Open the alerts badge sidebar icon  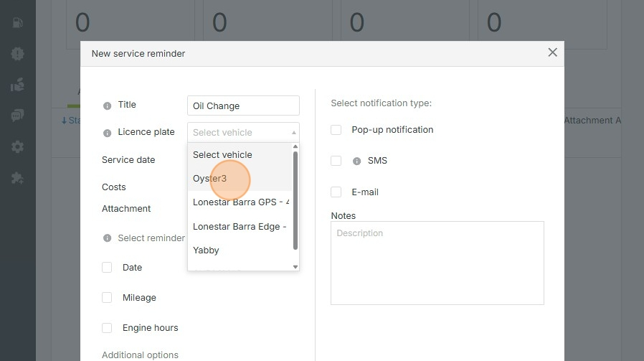click(x=17, y=53)
